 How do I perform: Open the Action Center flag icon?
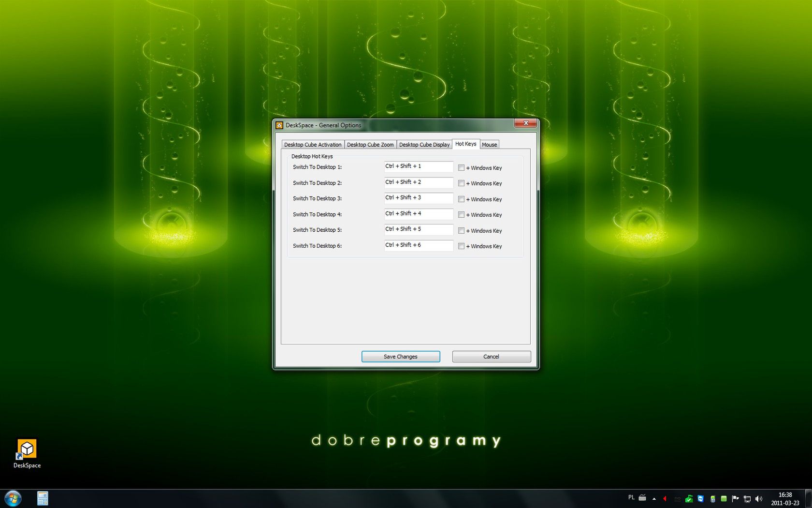(735, 499)
